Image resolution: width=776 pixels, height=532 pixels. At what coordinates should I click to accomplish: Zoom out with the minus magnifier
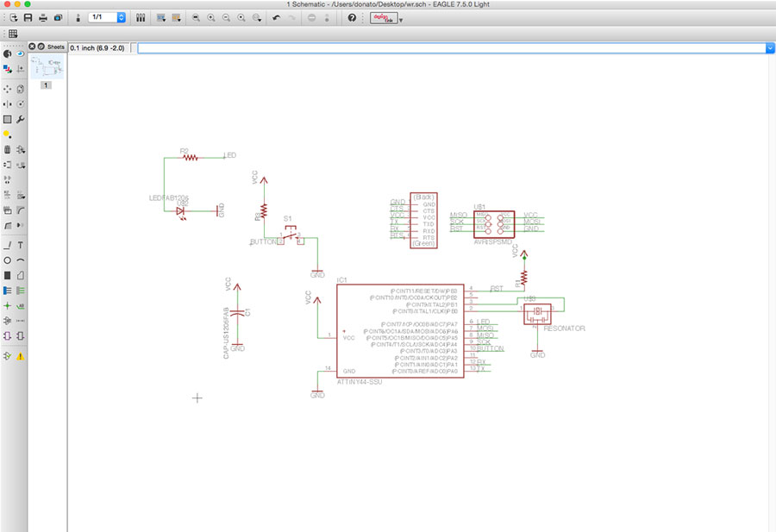[x=226, y=18]
